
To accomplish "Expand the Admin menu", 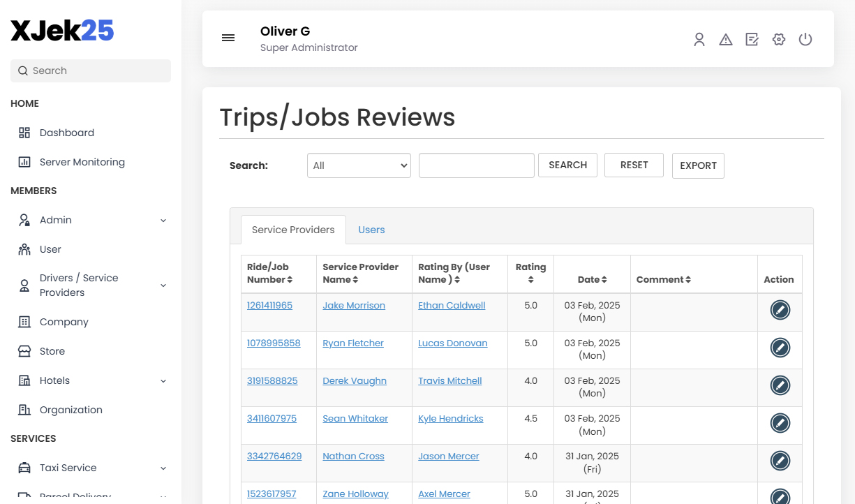I will 163,220.
